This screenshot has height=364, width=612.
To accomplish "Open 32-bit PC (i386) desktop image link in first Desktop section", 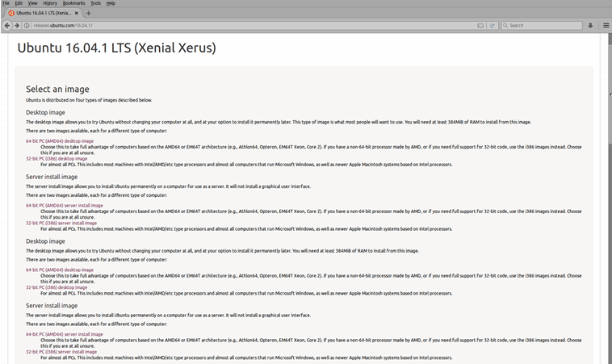I will (57, 159).
